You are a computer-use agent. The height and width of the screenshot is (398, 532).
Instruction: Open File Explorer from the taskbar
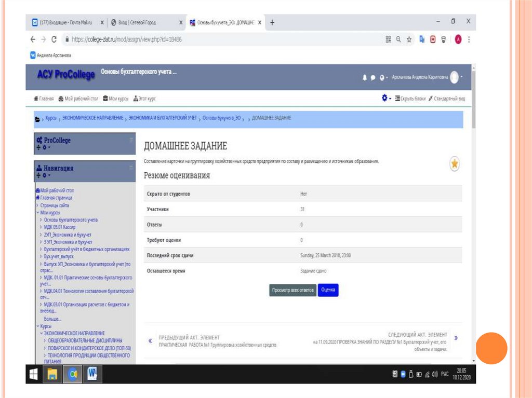pos(52,374)
